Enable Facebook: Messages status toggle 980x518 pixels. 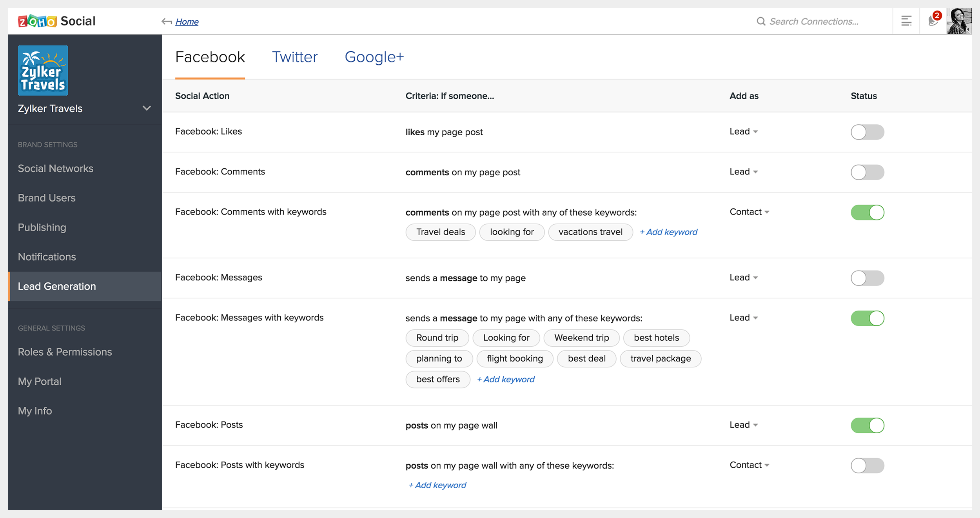pos(867,278)
